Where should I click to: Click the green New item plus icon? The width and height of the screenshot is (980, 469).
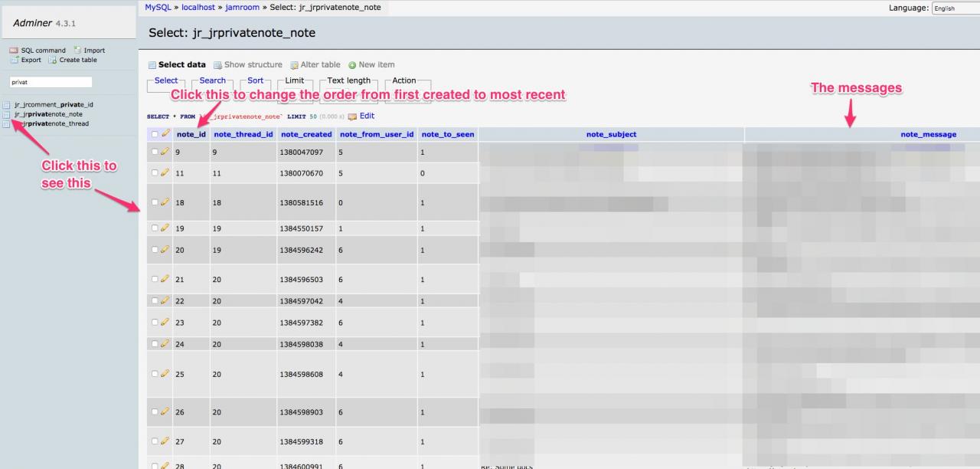pos(352,65)
